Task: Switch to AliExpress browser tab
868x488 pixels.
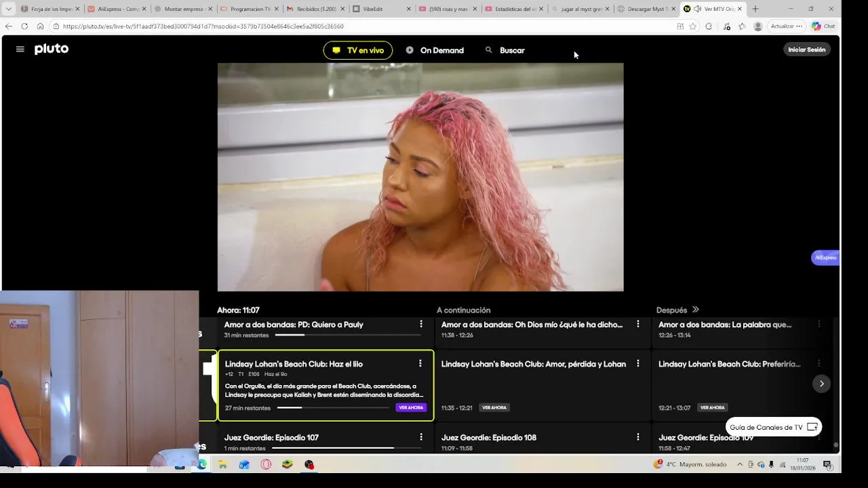Action: pos(117,9)
